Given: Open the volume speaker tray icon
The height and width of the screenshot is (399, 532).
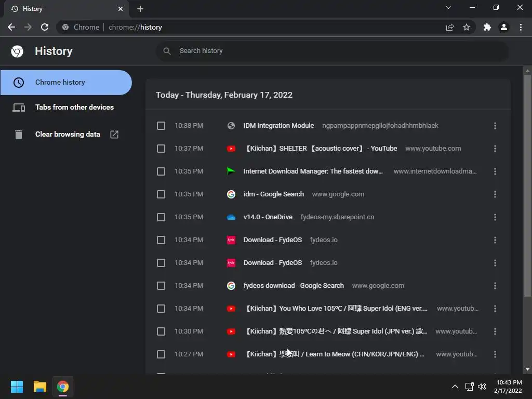Looking at the screenshot, I should (482, 387).
